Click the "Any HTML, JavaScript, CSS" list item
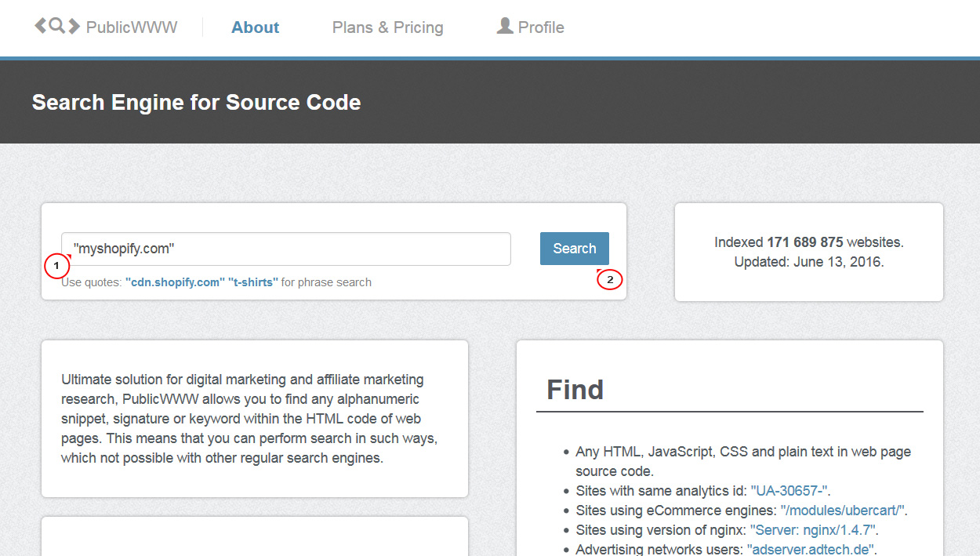The height and width of the screenshot is (556, 980). 743,461
